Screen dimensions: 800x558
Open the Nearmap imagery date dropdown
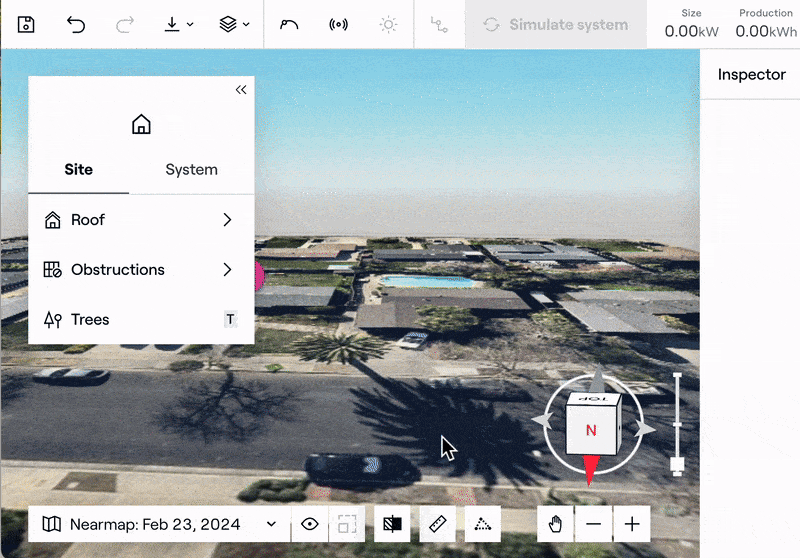[159, 524]
